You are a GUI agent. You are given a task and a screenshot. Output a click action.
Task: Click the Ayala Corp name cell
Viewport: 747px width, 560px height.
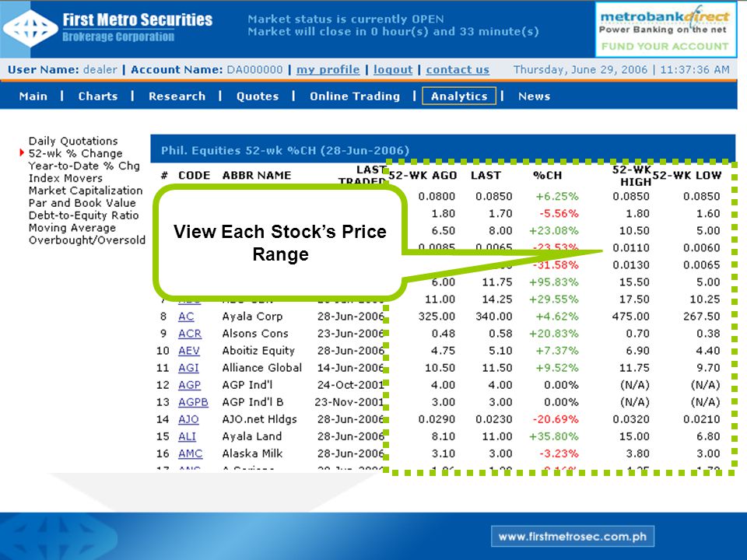pos(252,317)
